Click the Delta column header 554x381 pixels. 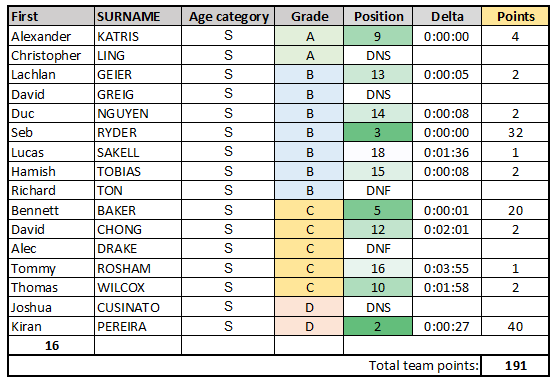tap(447, 16)
